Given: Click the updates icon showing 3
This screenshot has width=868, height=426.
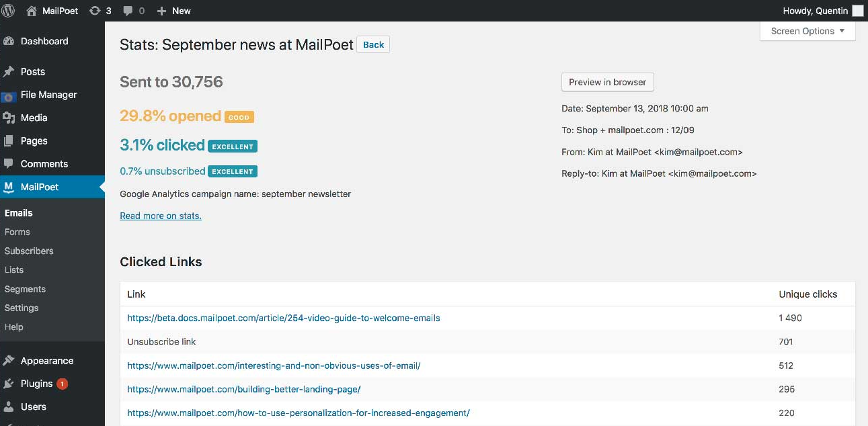Looking at the screenshot, I should [x=95, y=11].
